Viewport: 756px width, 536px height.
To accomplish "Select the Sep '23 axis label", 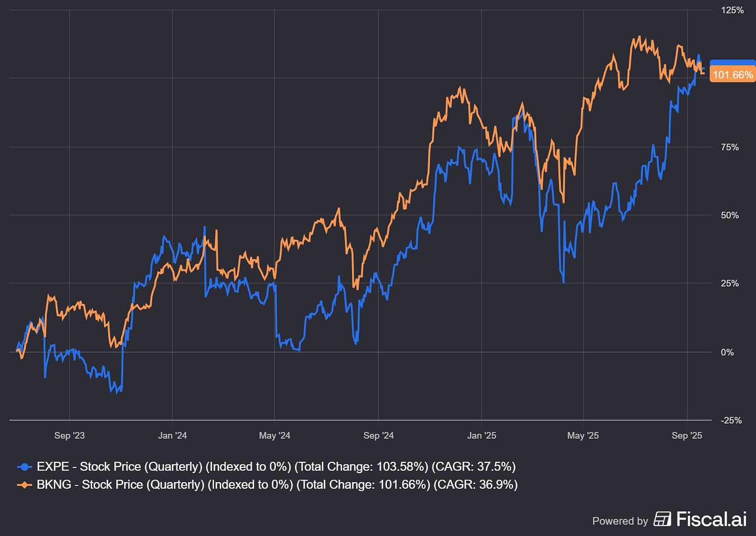I will coord(69,436).
